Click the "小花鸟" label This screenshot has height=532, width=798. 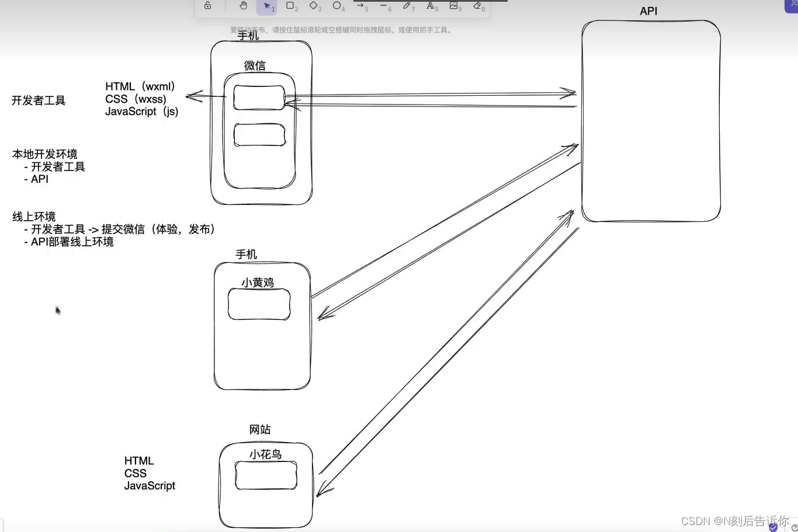(266, 454)
